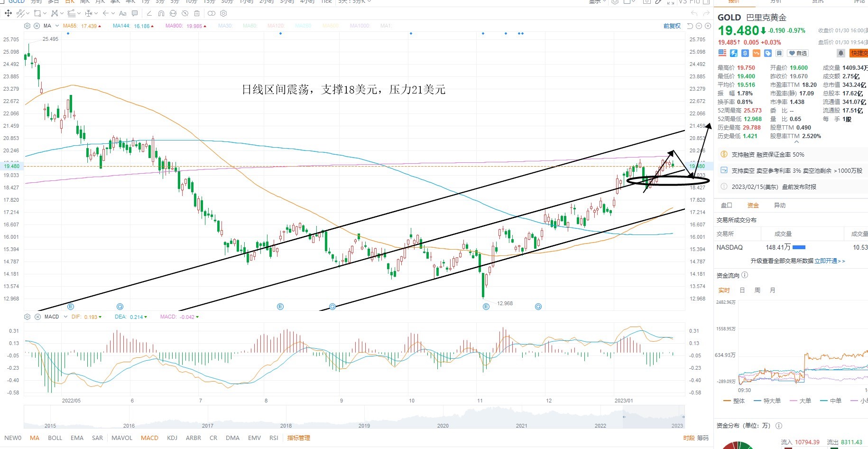Click the price alert bell icon
The image size is (868, 449).
pos(840,53)
